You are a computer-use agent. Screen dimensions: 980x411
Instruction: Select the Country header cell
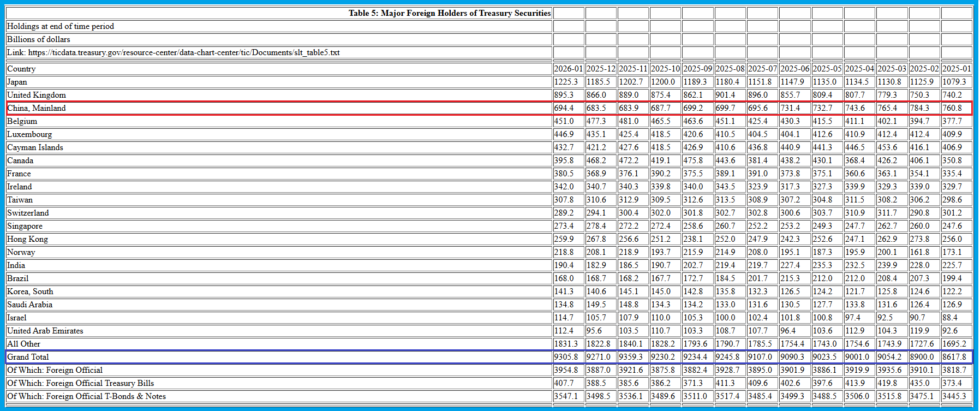(x=21, y=69)
